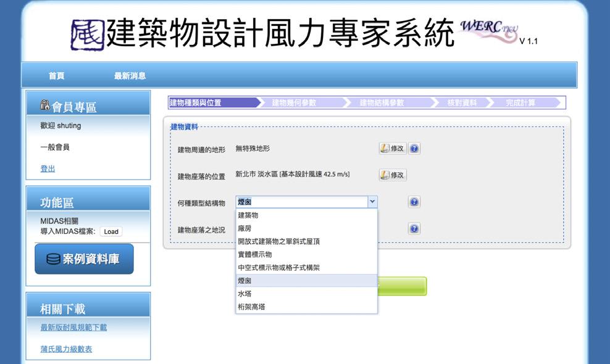
Task: Choose 中空式標示物或格子式構架 option
Action: (x=307, y=268)
